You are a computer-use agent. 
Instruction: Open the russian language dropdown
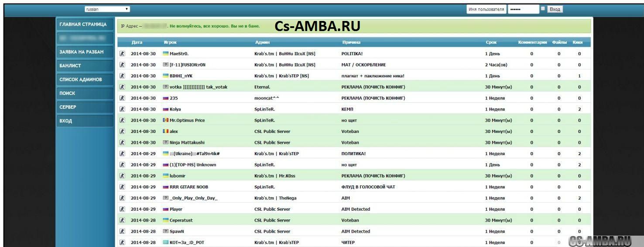tap(107, 9)
